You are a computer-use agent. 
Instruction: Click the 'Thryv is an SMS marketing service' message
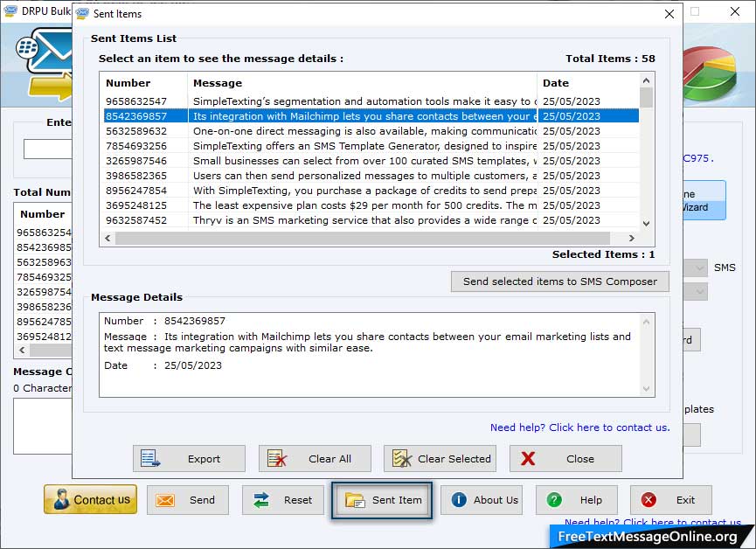364,220
